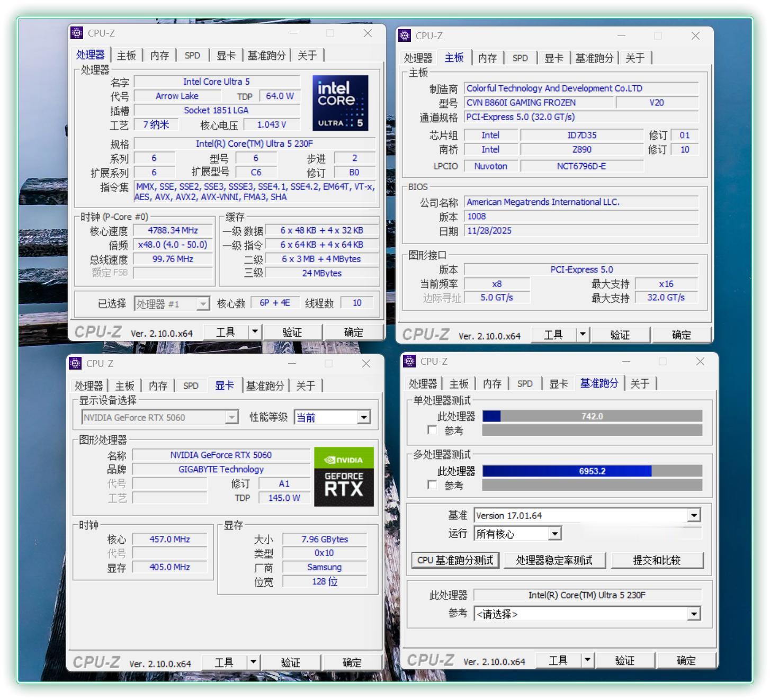The width and height of the screenshot is (770, 700).
Task: Open the SPD tab in the processor window
Action: pos(192,56)
